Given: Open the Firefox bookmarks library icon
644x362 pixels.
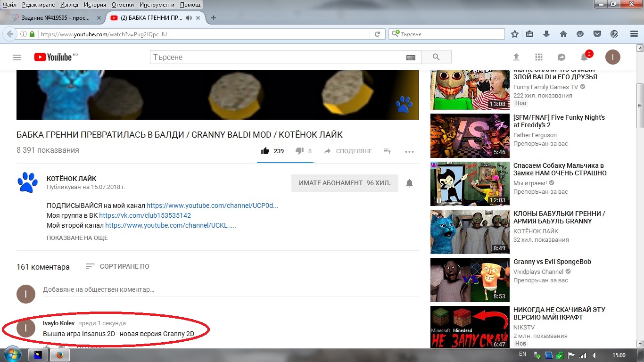Looking at the screenshot, I should pos(530,34).
